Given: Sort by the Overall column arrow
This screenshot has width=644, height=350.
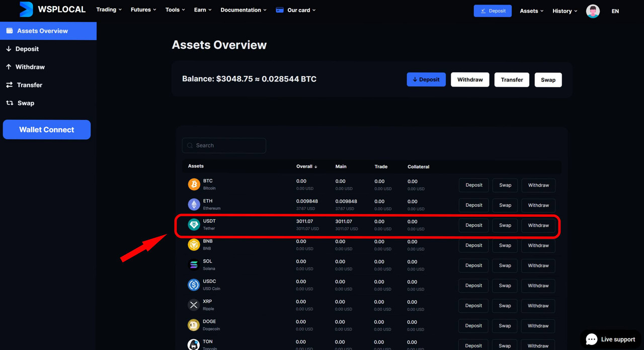Looking at the screenshot, I should coord(316,166).
